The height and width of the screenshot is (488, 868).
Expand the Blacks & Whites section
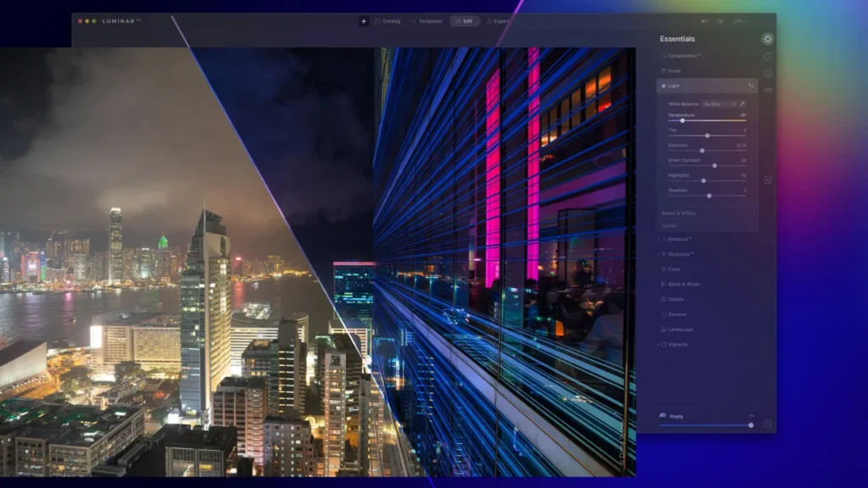point(679,213)
